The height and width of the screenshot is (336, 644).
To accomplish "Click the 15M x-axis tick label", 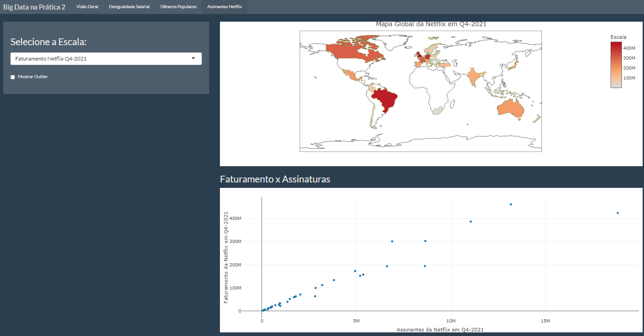I will coord(545,321).
